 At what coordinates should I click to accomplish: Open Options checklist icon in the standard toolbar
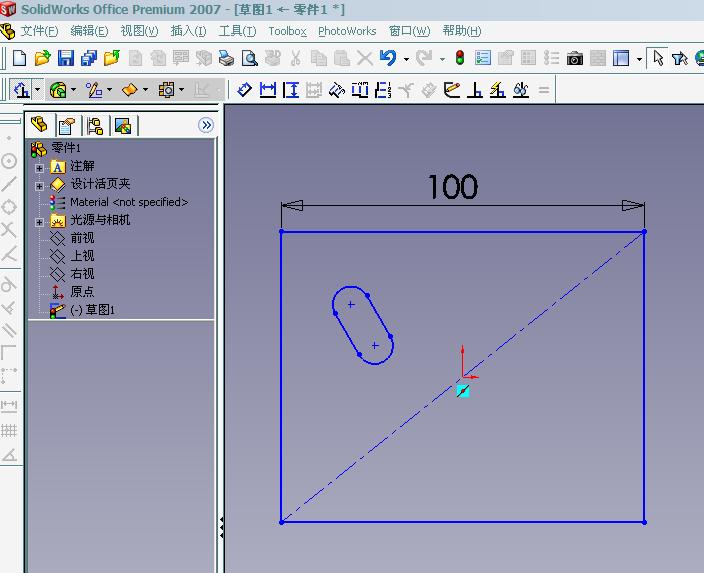pyautogui.click(x=483, y=58)
